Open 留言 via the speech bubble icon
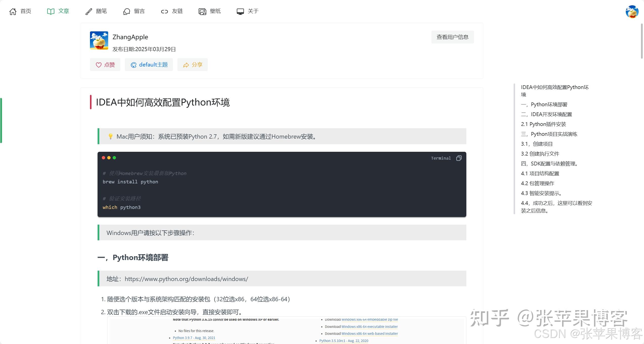This screenshot has height=344, width=644. (x=126, y=11)
